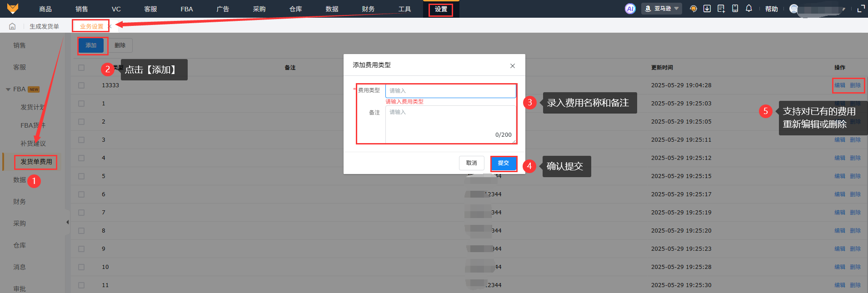Open the 商品 top menu
Screen dimensions: 868x293
tap(45, 9)
